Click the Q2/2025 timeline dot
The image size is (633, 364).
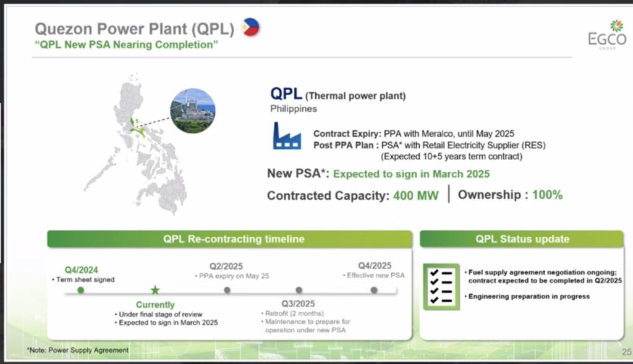pyautogui.click(x=227, y=290)
